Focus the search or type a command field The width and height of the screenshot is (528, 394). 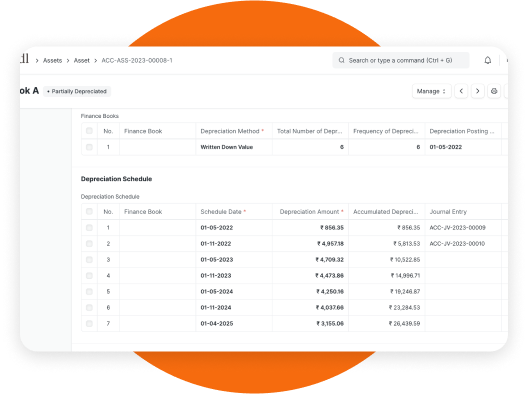coord(401,60)
